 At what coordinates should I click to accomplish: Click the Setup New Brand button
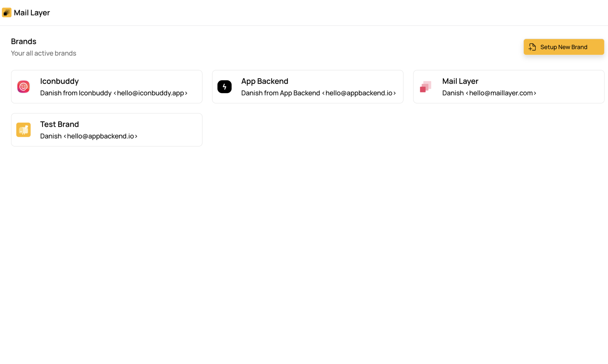click(563, 47)
